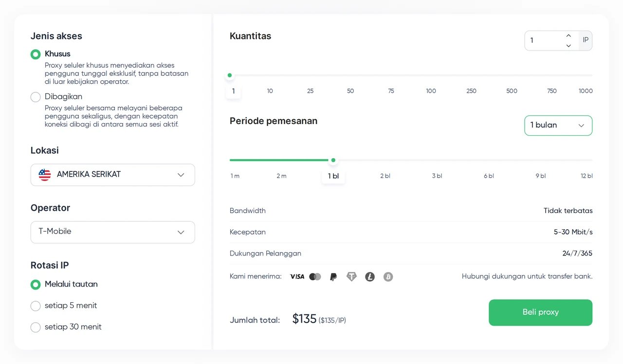Select the 6 bl period mark
623x364 pixels.
(489, 176)
